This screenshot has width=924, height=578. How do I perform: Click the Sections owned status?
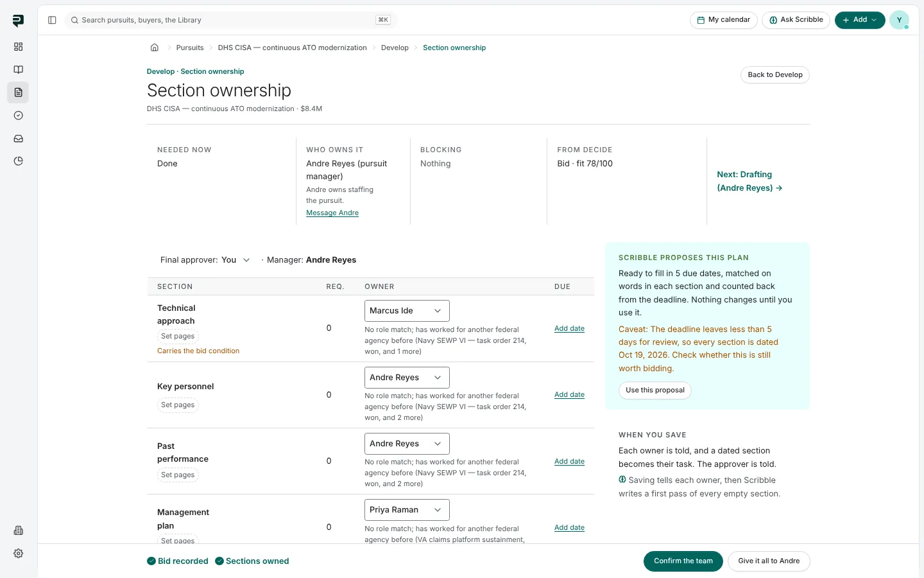pos(252,561)
